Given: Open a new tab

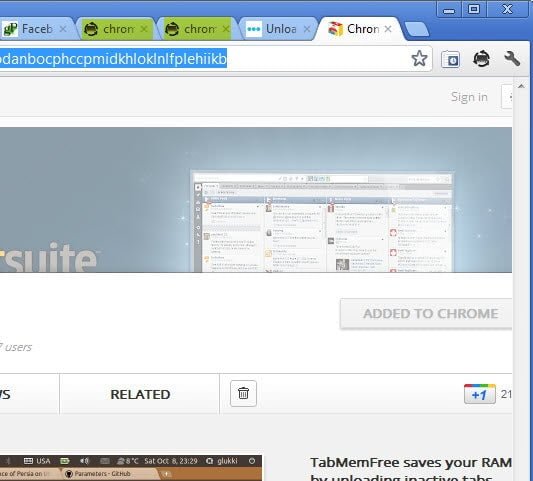Looking at the screenshot, I should [416, 29].
